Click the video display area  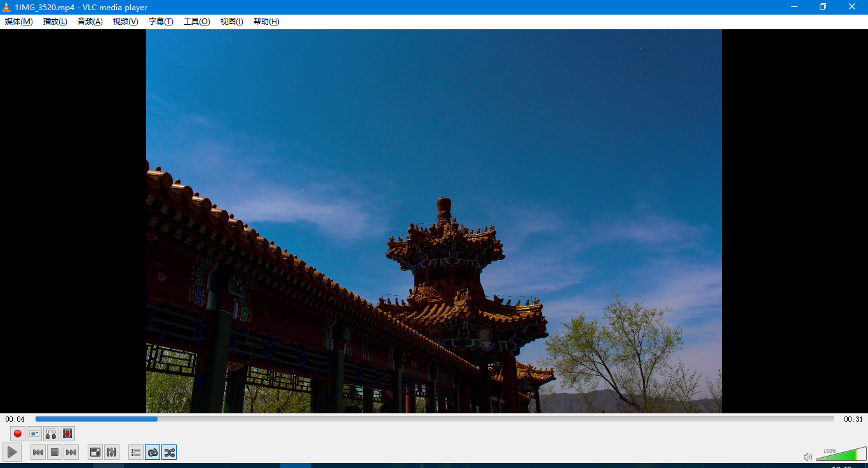coord(434,221)
